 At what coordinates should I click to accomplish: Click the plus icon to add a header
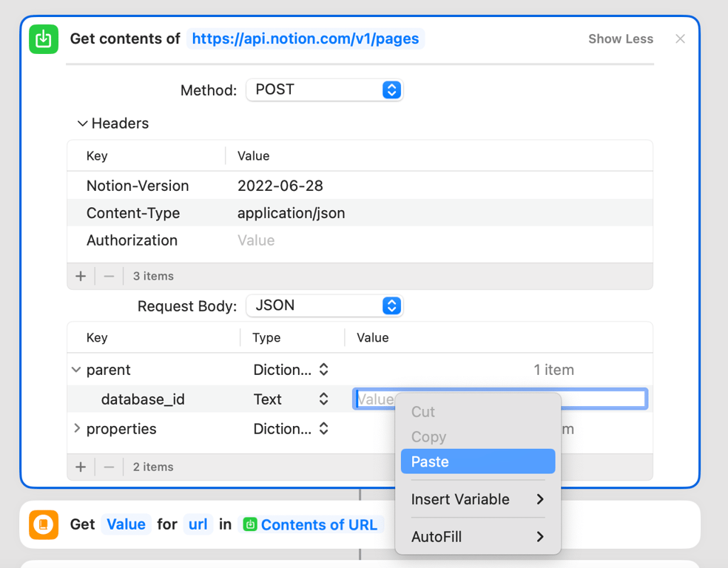[81, 275]
